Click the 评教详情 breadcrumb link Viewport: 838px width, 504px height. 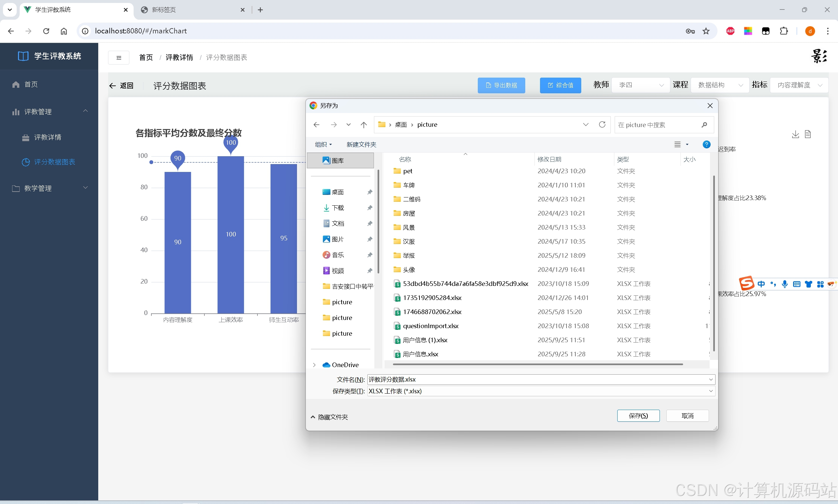179,57
